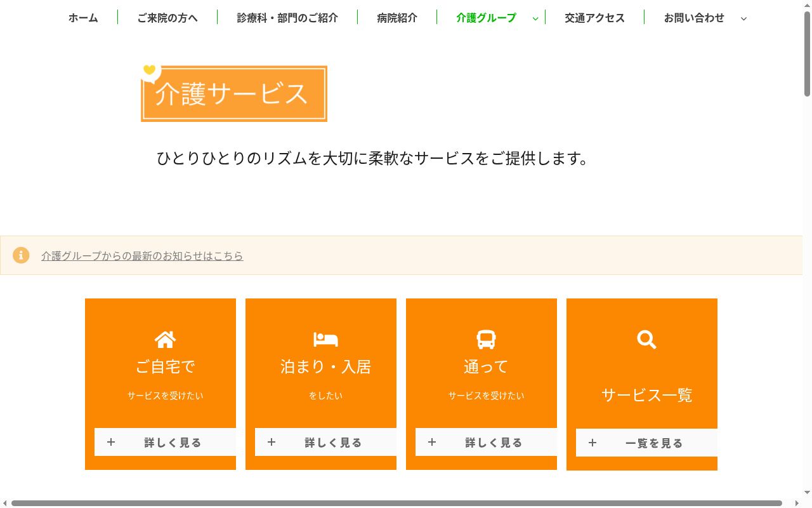
Task: Click the scroll up arrow of vertical scrollbar
Action: [x=807, y=5]
